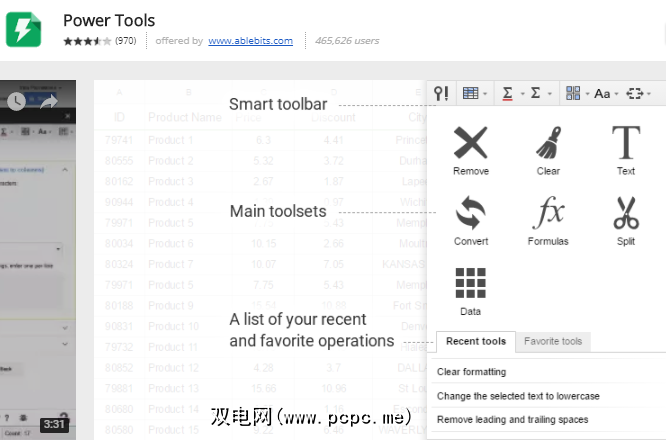
Task: Open the Formulas fx toolset
Action: click(x=548, y=221)
